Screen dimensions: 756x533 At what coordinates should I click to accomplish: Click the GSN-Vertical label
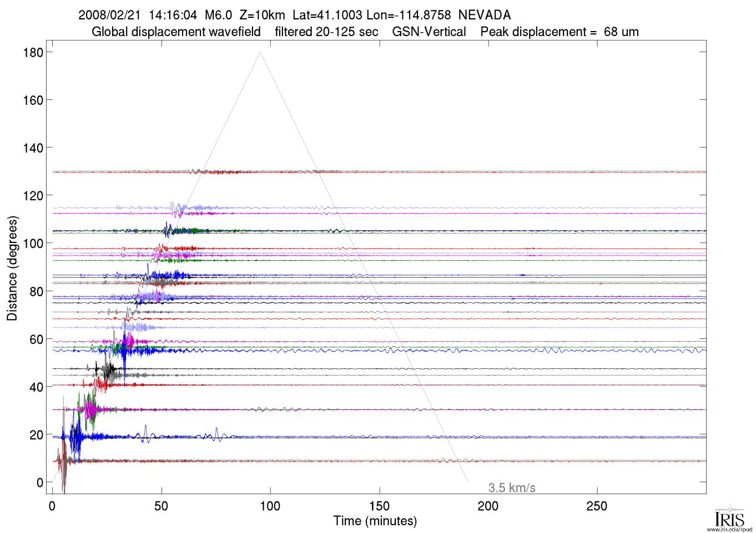pos(429,32)
